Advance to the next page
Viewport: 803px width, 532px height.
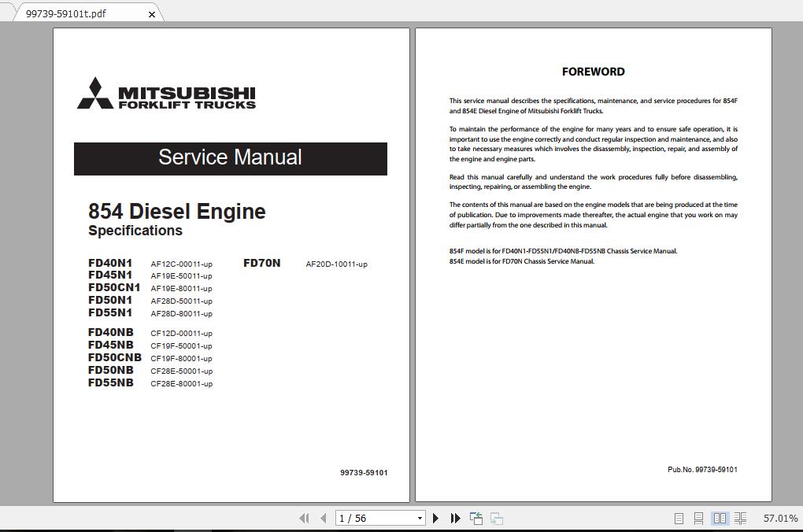pyautogui.click(x=436, y=519)
